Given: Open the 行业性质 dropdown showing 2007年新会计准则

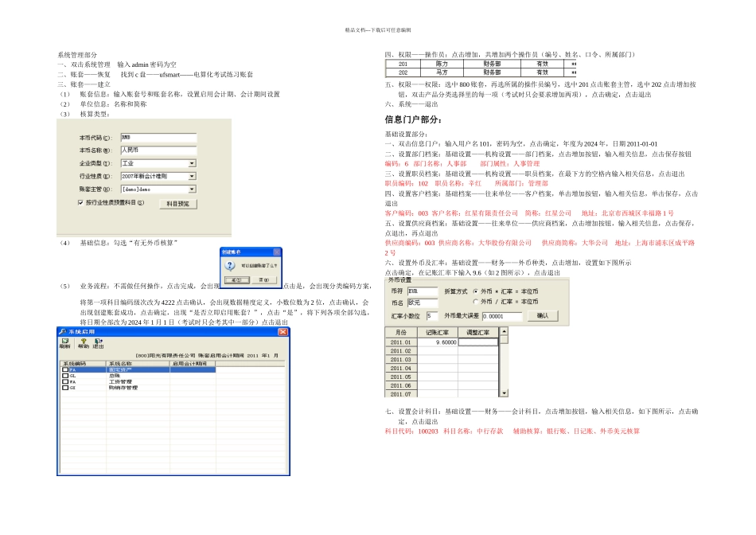Looking at the screenshot, I should pos(192,177).
